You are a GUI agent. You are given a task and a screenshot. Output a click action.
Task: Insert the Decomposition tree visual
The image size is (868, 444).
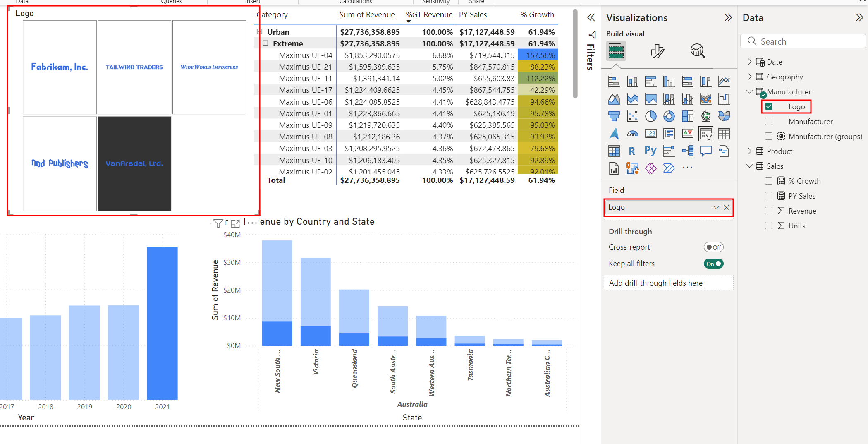[x=687, y=151]
